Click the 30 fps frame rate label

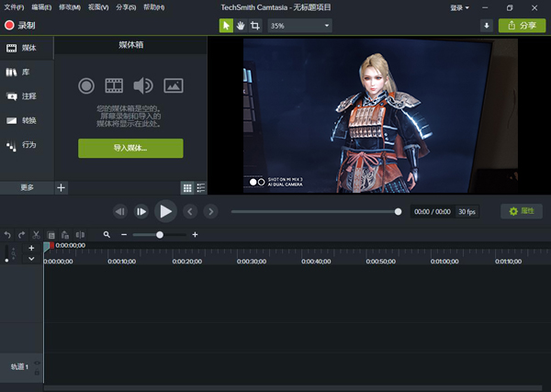467,212
